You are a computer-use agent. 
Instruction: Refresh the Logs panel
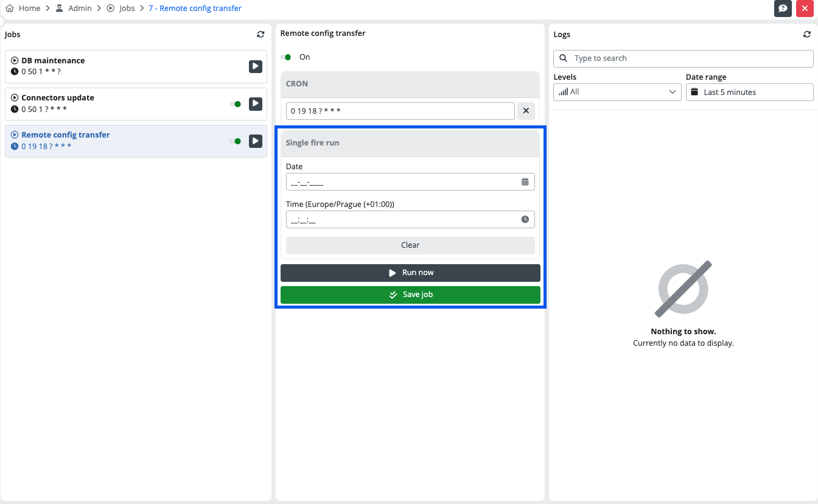(807, 35)
